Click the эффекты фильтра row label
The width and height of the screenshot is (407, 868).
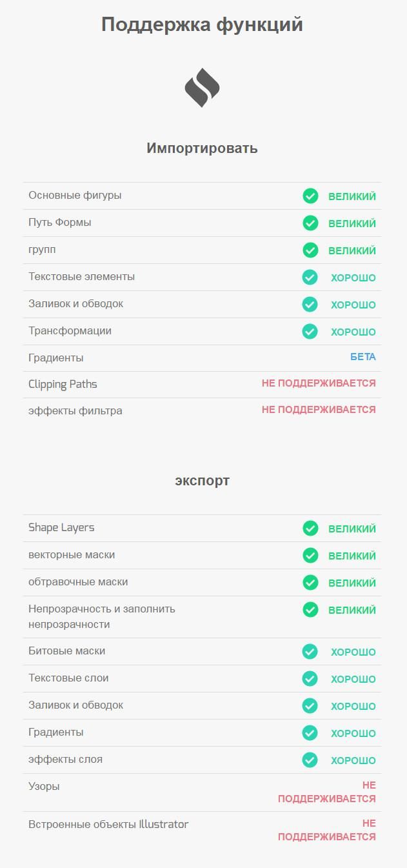pos(75,410)
